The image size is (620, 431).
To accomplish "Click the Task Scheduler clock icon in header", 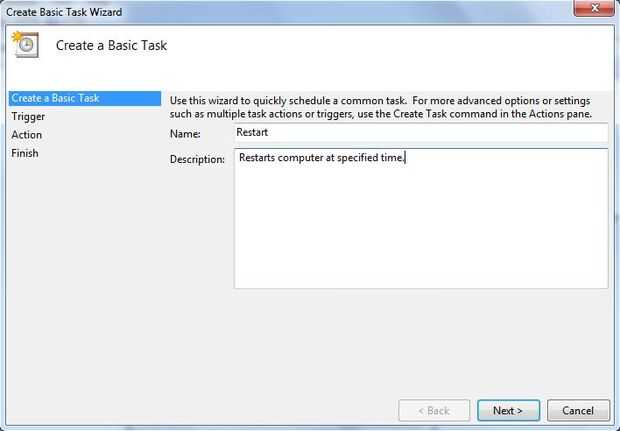I will (26, 44).
